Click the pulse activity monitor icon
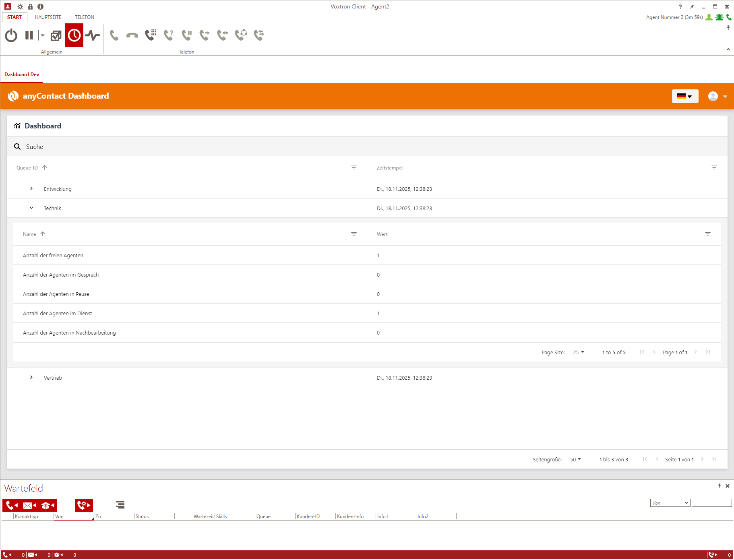 (x=93, y=35)
